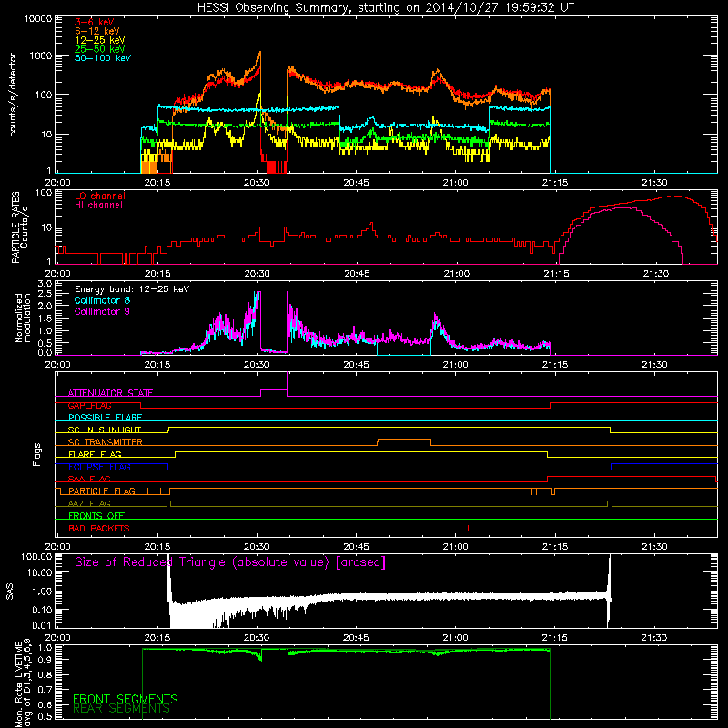728x728 pixels.
Task: Click the 'FRONT SEGMENTS' legend label
Action: [126, 699]
